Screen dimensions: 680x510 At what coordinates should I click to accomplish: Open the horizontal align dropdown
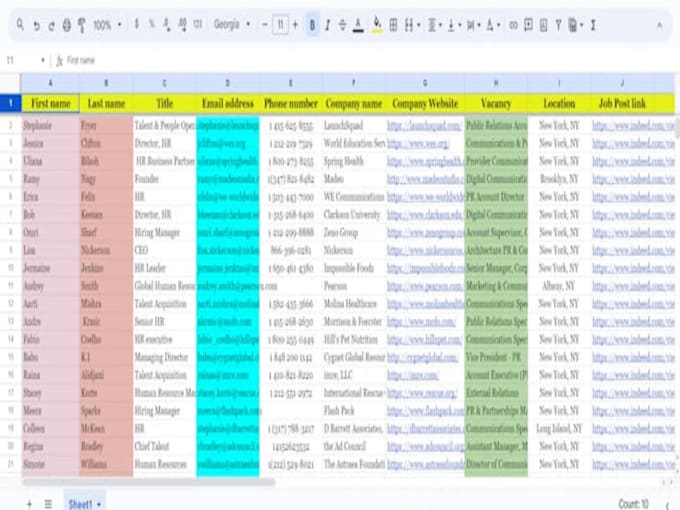(435, 25)
